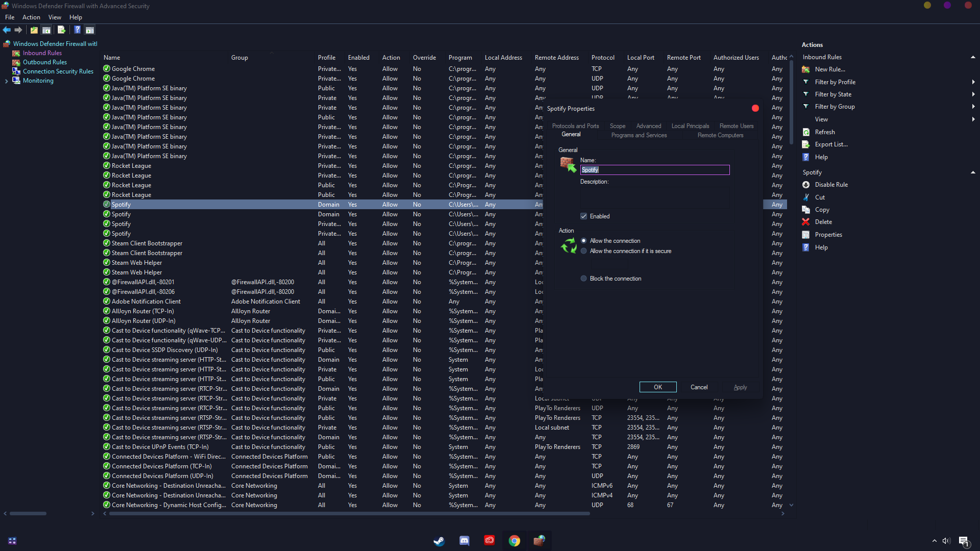This screenshot has width=980, height=551.
Task: Collapse the Inbound Rules actions section
Action: point(973,57)
